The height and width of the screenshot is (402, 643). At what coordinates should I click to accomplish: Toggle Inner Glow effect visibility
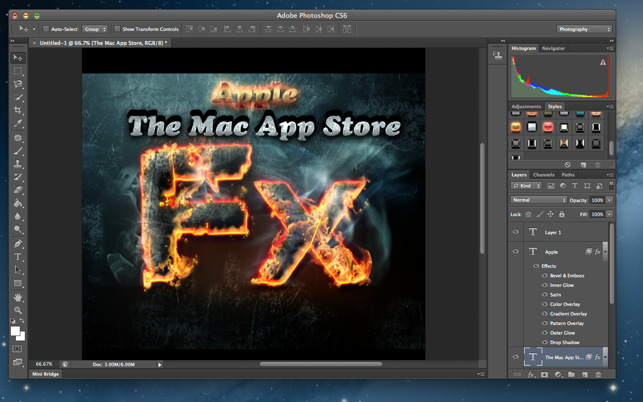545,285
